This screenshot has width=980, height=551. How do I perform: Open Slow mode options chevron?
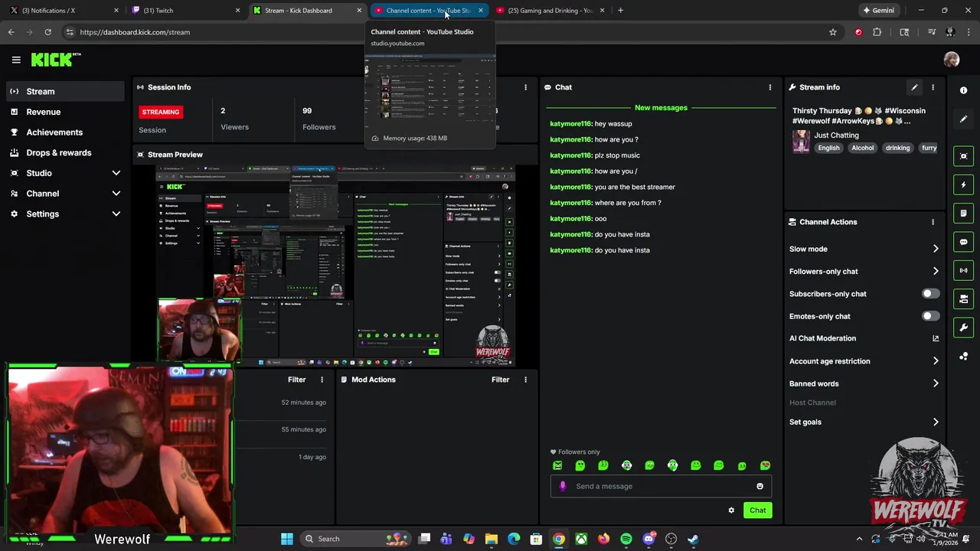coord(936,249)
